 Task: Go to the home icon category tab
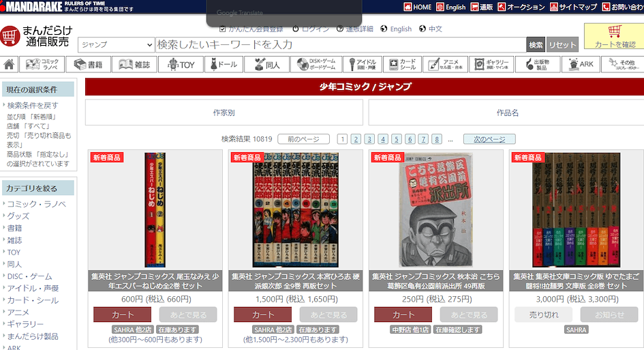pos(9,64)
